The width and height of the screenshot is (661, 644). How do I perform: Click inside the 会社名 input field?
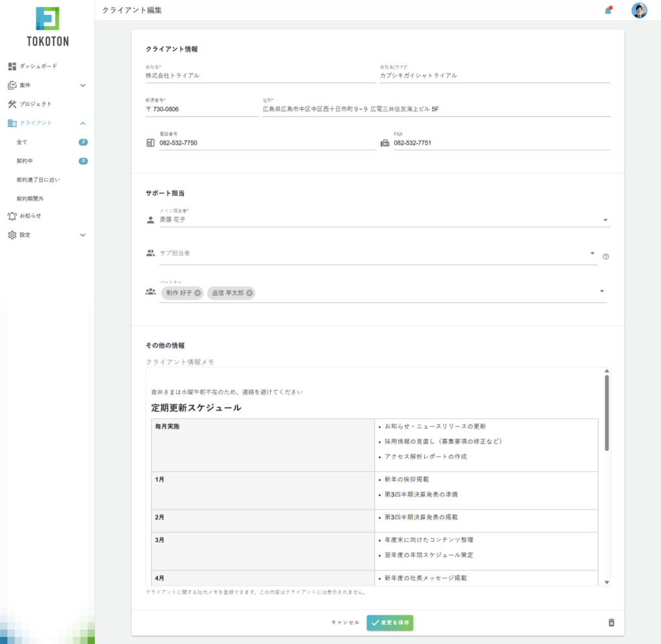click(226, 75)
